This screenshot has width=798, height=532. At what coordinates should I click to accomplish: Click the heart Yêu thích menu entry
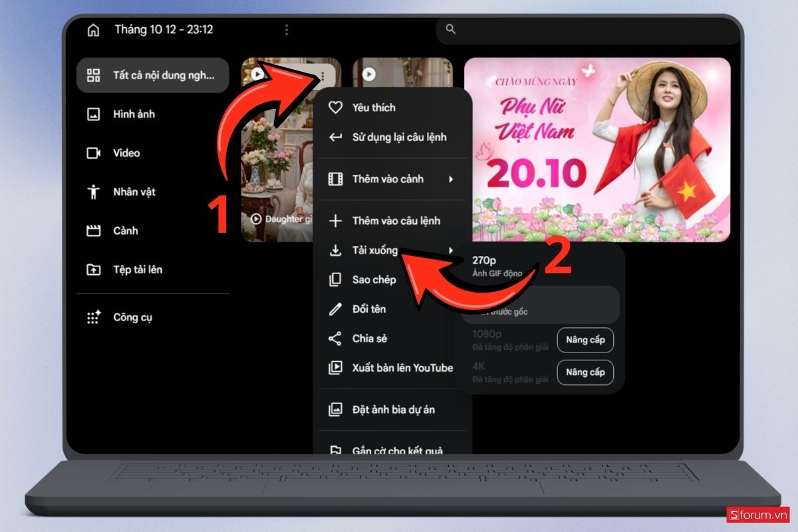[x=392, y=107]
